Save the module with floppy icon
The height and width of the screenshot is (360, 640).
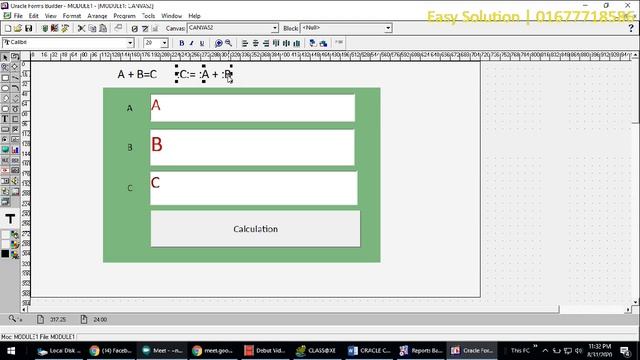[28, 28]
